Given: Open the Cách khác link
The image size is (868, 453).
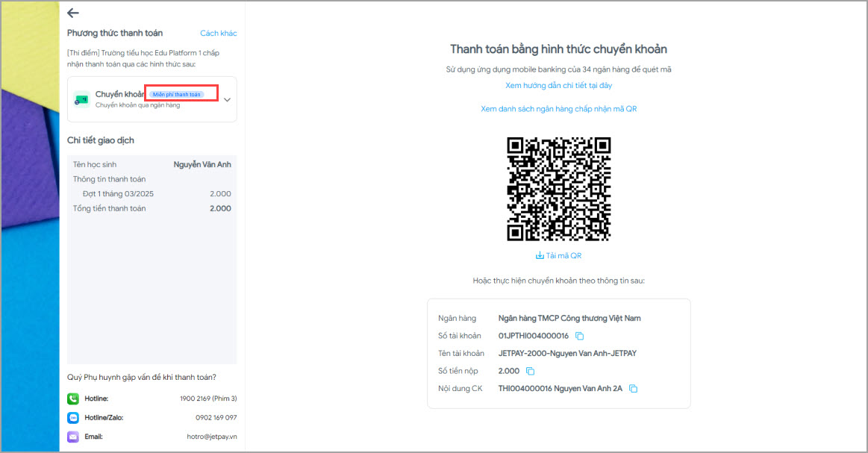Looking at the screenshot, I should pos(218,34).
